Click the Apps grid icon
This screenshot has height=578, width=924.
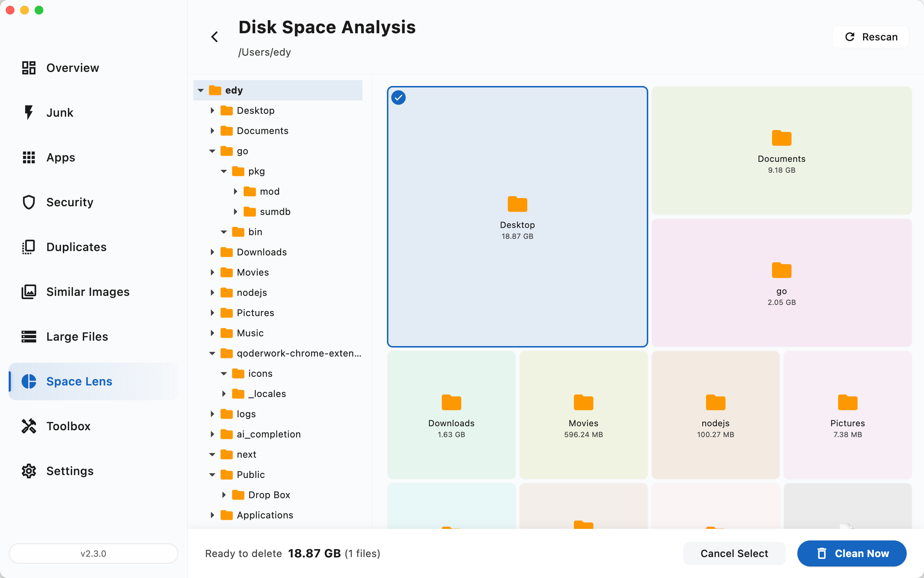click(29, 158)
